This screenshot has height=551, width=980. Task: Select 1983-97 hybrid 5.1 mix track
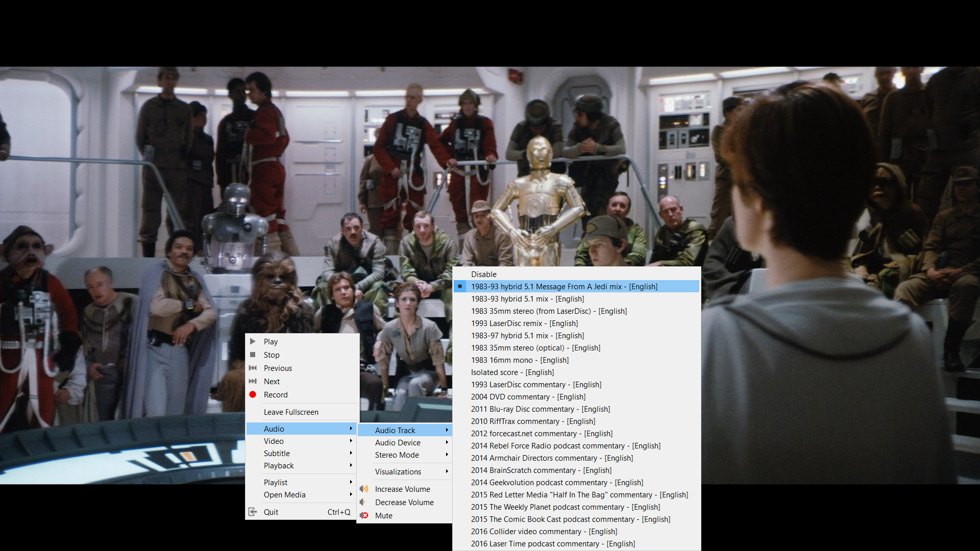point(576,335)
